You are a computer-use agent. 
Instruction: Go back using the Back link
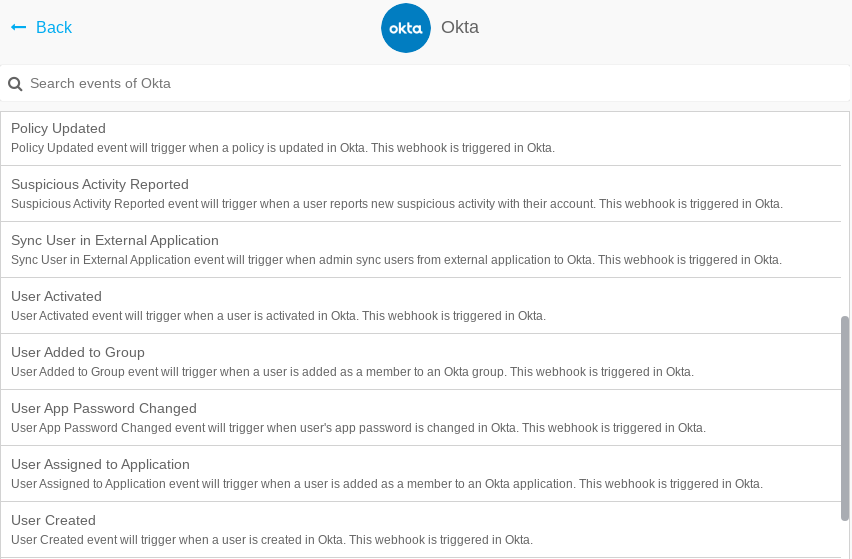(41, 27)
